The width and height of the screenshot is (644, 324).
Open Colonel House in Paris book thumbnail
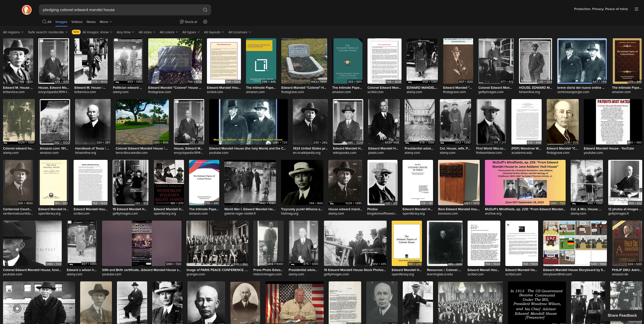(418, 183)
